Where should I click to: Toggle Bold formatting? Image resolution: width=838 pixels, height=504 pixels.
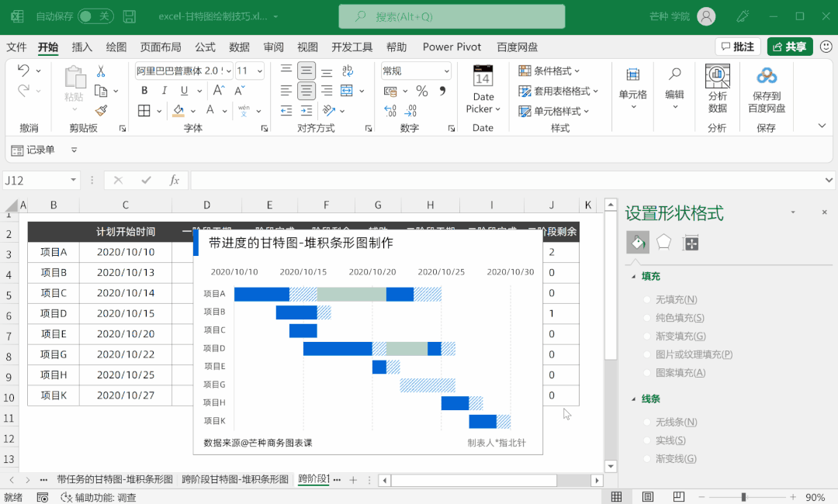pos(144,91)
